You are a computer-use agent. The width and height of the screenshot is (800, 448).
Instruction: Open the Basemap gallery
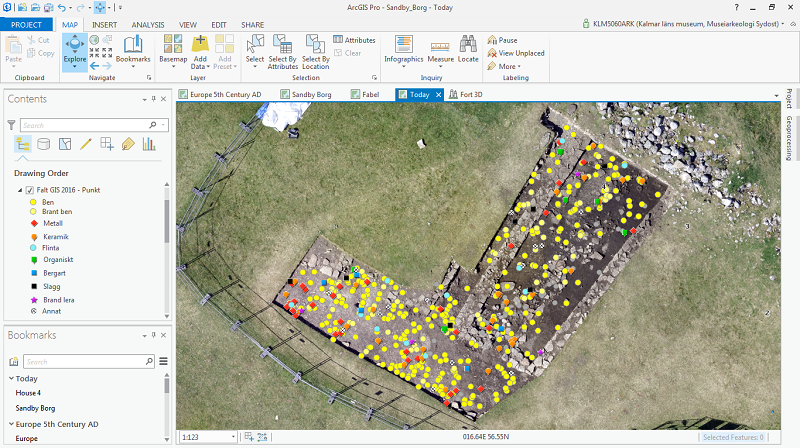pyautogui.click(x=173, y=50)
